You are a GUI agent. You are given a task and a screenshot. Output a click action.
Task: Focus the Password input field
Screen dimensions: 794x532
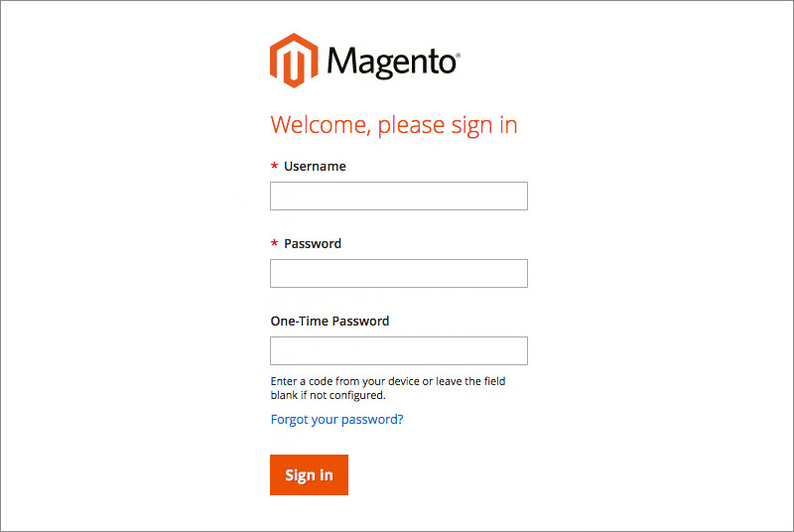(x=398, y=273)
